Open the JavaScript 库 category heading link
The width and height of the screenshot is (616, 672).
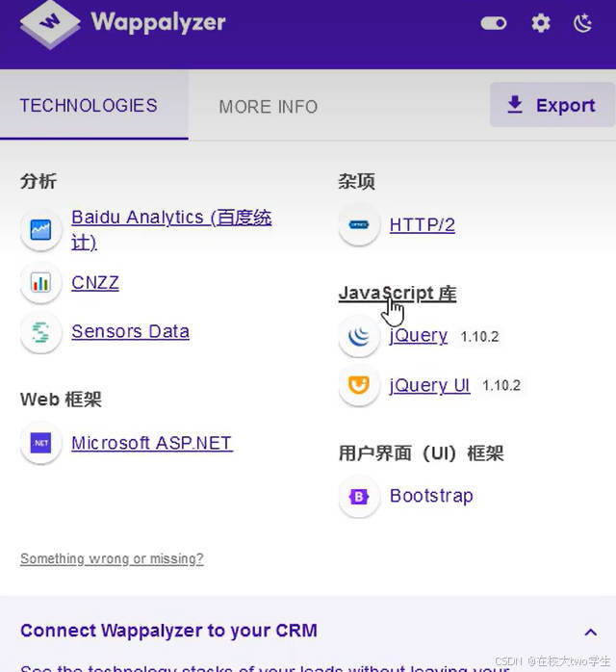(x=398, y=294)
